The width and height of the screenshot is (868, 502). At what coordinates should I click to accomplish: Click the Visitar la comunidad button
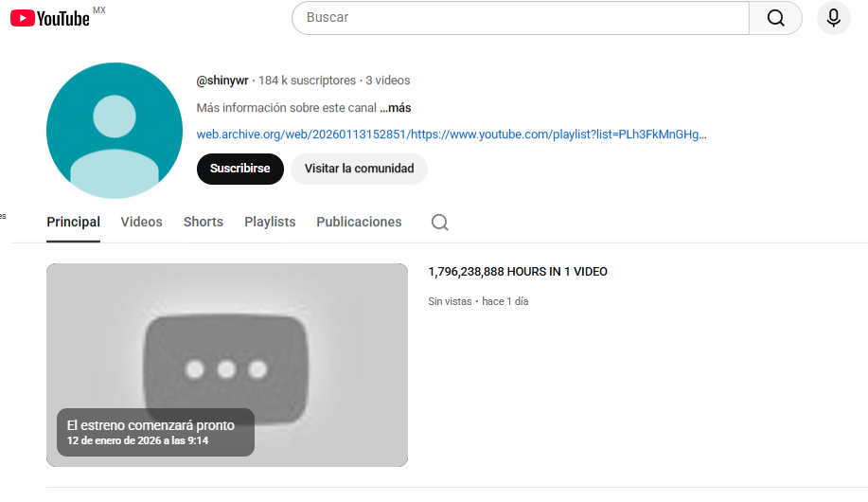359,169
